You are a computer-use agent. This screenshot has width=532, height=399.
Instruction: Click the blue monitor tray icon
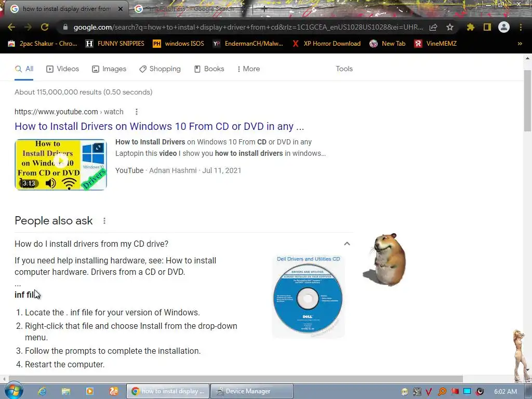point(467,392)
